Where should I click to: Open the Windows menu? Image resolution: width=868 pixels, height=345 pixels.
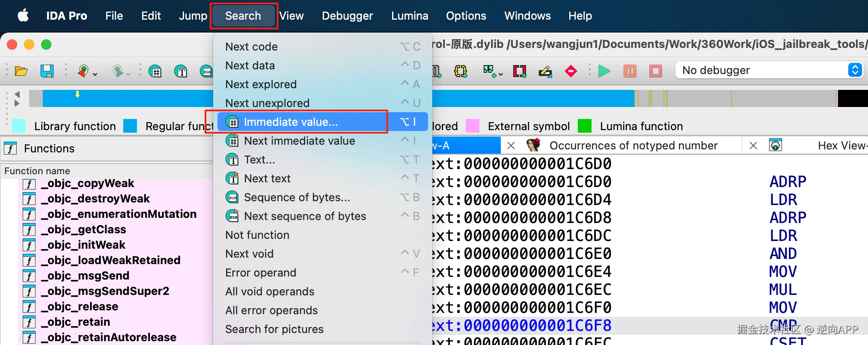click(x=527, y=16)
